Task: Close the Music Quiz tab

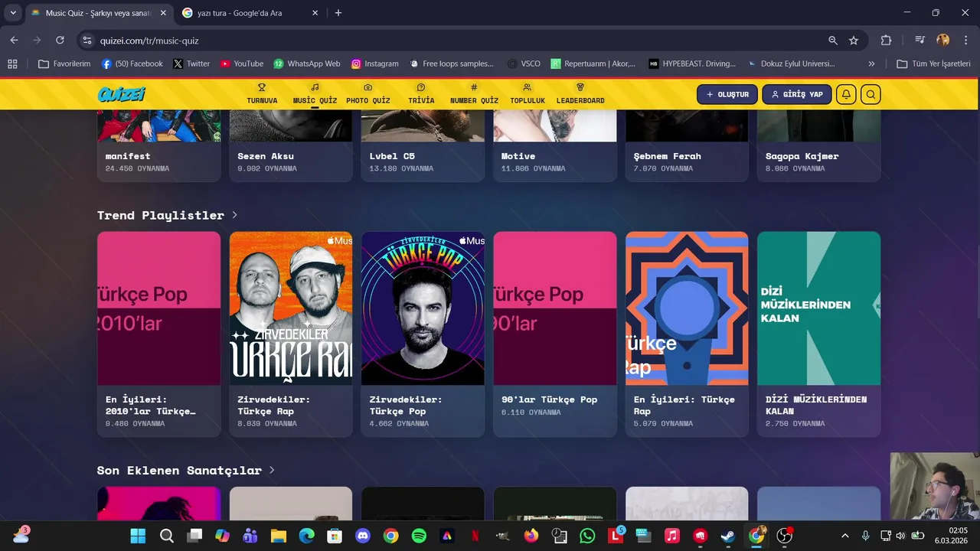Action: 163,13
